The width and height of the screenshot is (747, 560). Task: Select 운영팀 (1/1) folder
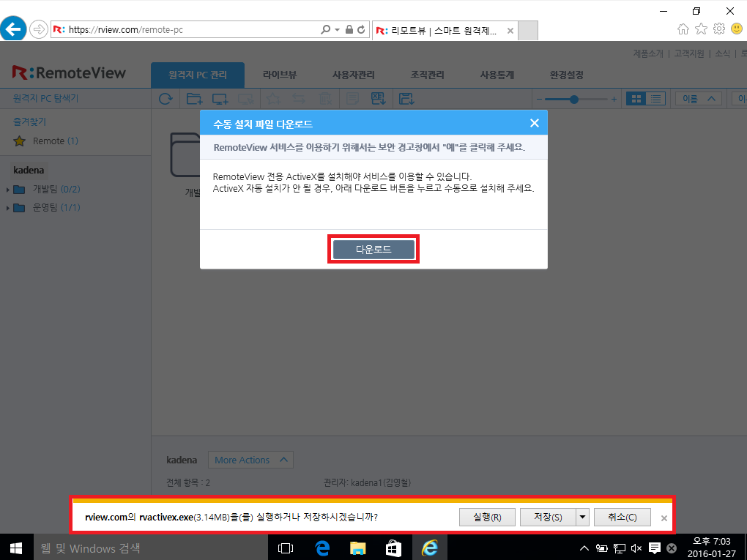click(47, 208)
